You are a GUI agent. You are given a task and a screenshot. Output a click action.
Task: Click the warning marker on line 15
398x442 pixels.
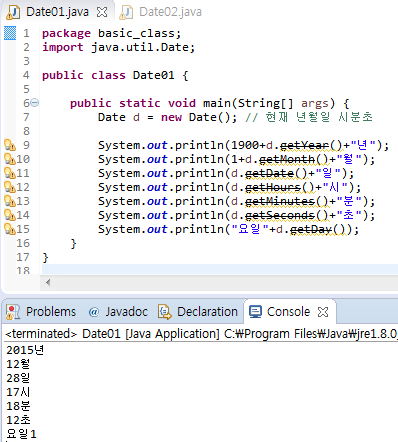(10, 229)
